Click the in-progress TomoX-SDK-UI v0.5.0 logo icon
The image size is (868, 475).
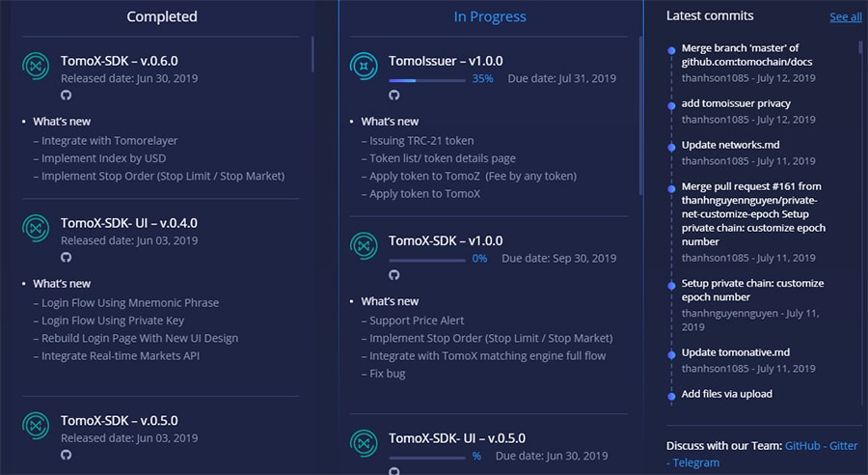(x=365, y=443)
